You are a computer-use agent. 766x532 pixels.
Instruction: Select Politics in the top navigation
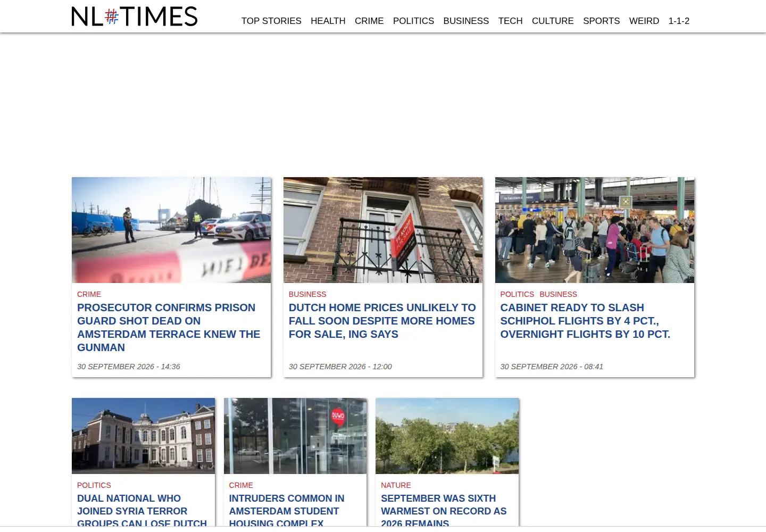413,21
